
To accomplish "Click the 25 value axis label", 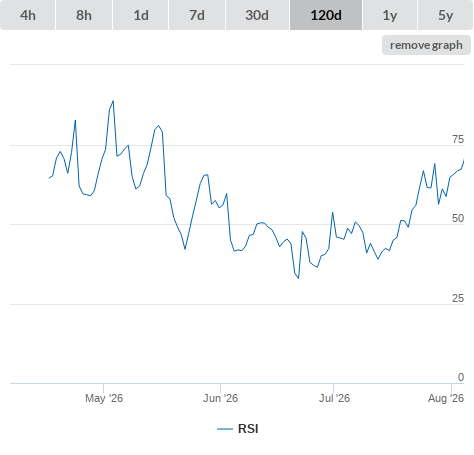I will (x=458, y=298).
